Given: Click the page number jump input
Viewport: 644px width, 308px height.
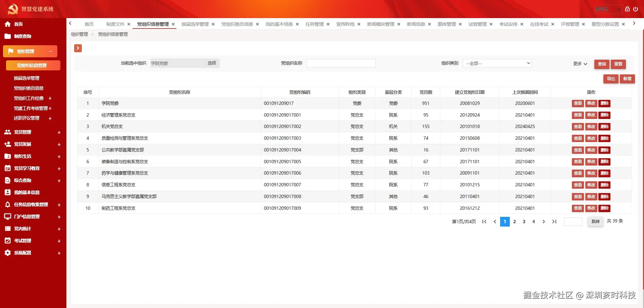Looking at the screenshot, I should pos(573,222).
